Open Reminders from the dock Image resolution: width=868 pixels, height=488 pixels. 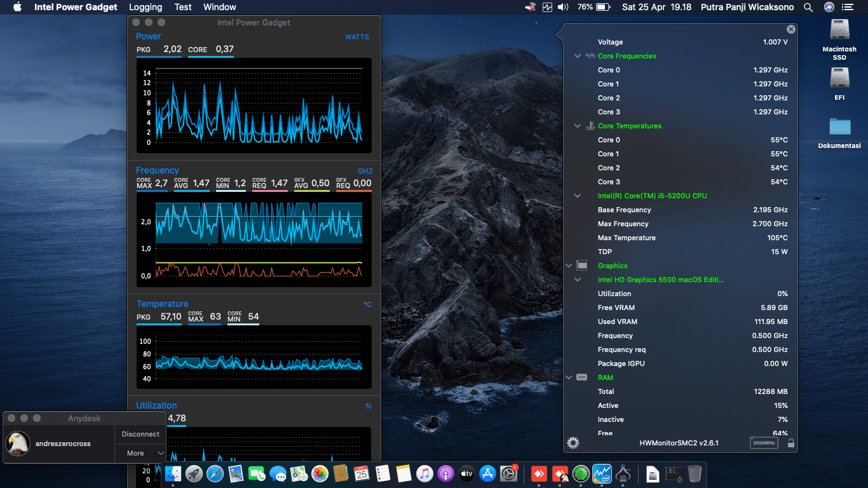pyautogui.click(x=383, y=473)
